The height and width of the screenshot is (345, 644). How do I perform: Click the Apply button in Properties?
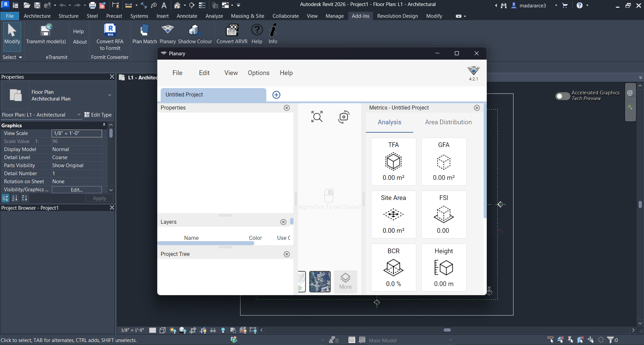point(99,198)
